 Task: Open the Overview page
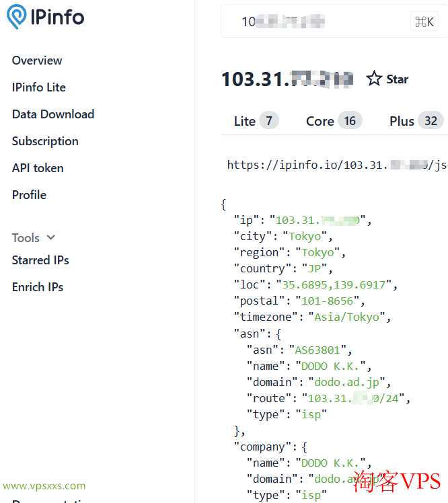(x=37, y=61)
